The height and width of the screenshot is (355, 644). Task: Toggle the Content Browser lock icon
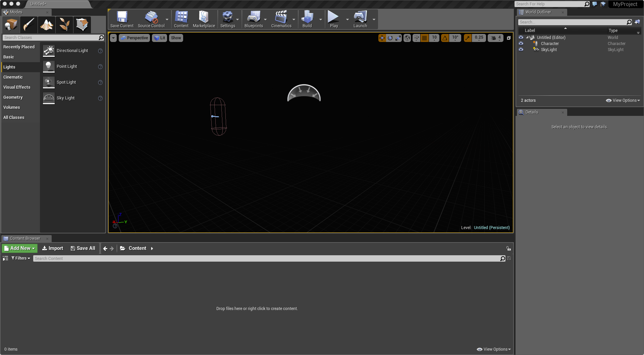[508, 249]
